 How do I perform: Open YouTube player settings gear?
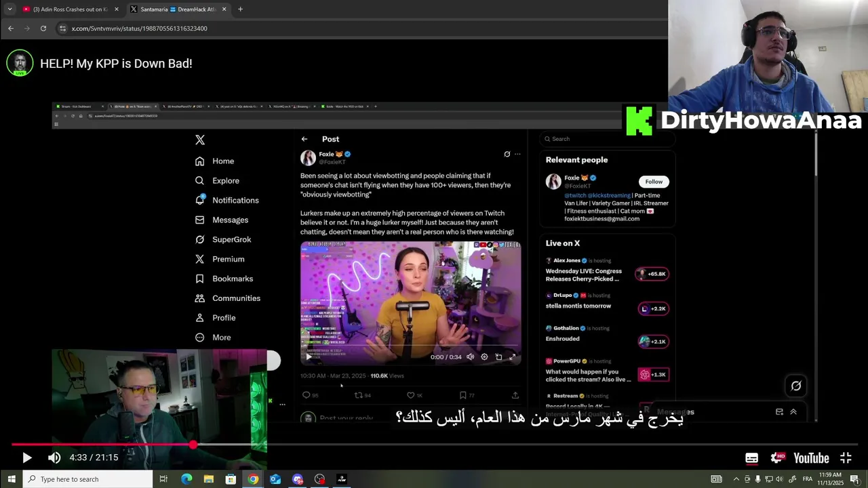coord(778,458)
